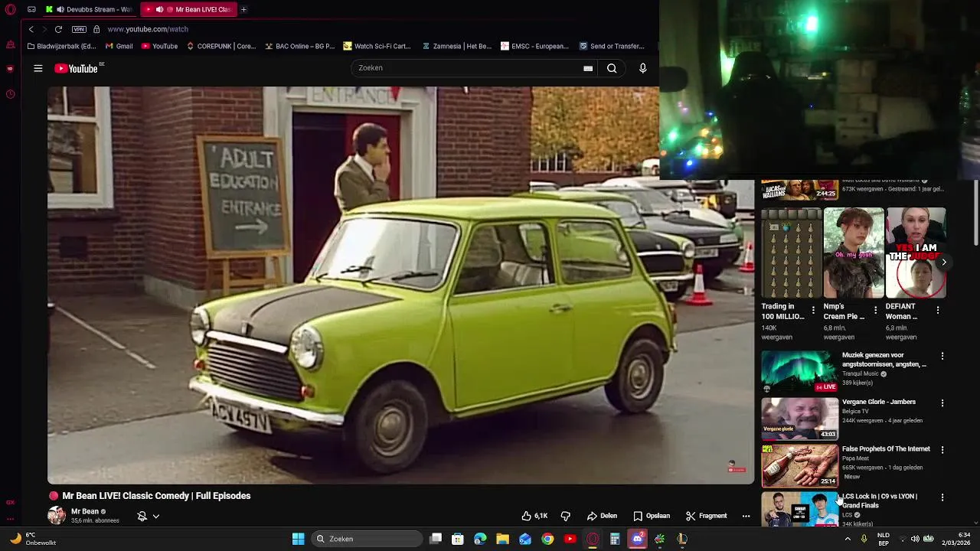Start voice search with the microphone icon
The width and height of the screenshot is (980, 551).
click(x=642, y=68)
